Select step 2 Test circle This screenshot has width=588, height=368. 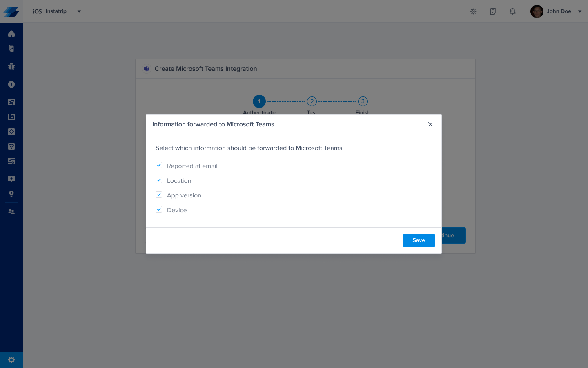point(312,101)
